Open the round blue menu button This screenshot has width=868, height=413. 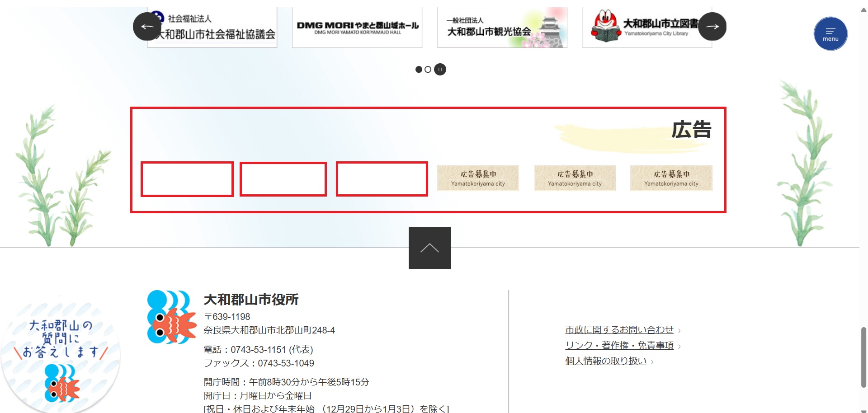830,34
